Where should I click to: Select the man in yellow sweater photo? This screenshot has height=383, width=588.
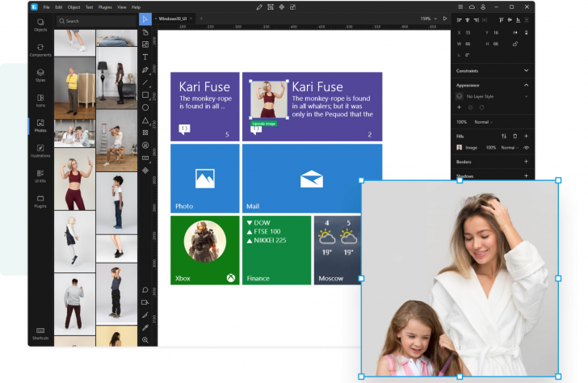(x=74, y=88)
